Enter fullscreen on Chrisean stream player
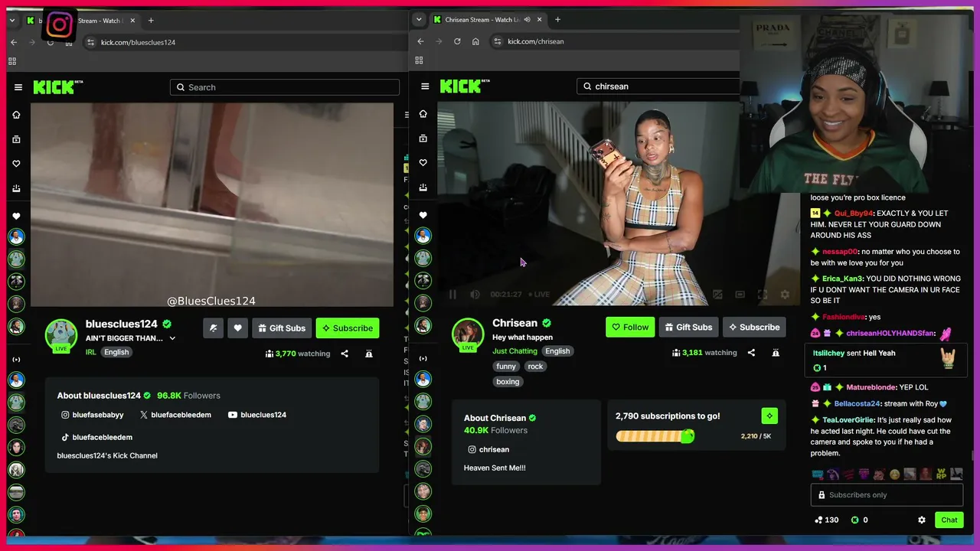 coord(763,295)
